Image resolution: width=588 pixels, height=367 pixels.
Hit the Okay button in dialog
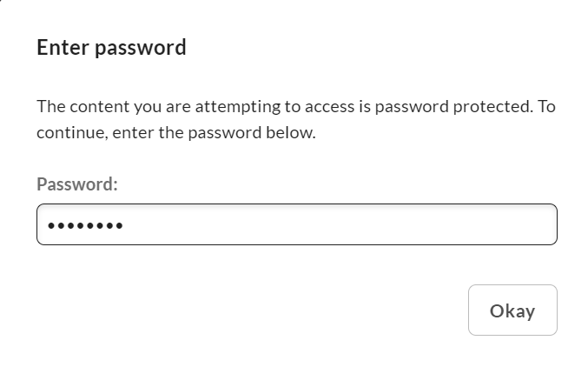[x=512, y=310]
